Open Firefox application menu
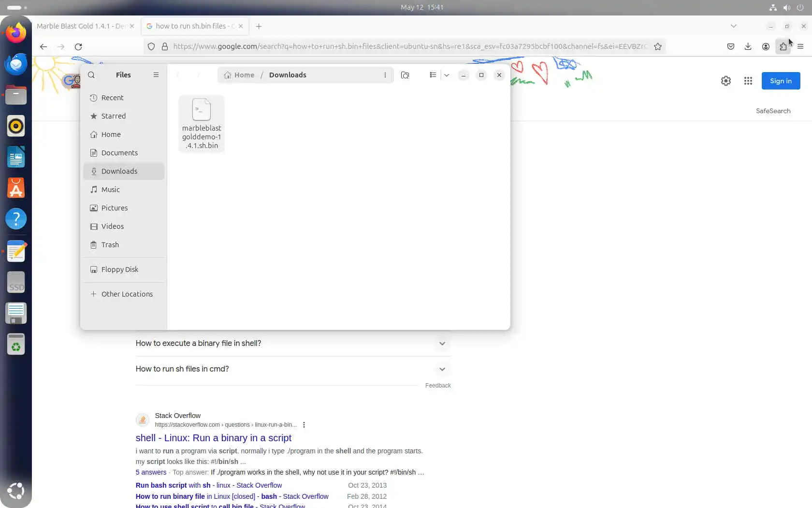The height and width of the screenshot is (508, 812). pyautogui.click(x=800, y=46)
